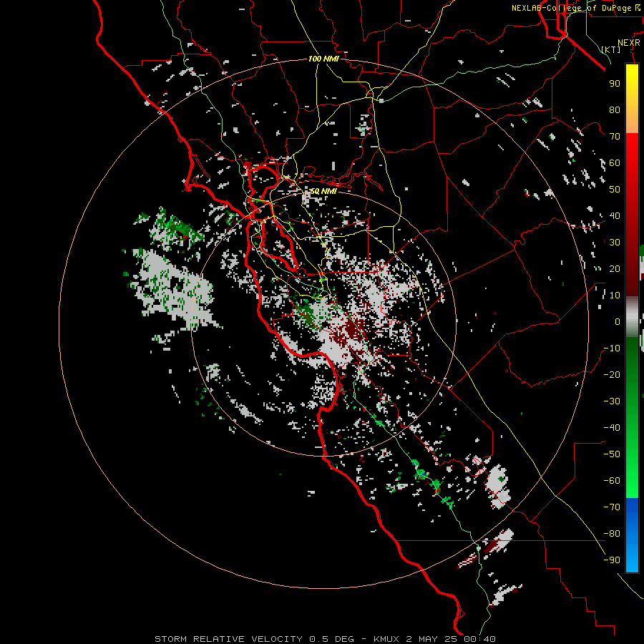
Task: Click the 100 NMI range ring label
Action: tap(323, 59)
